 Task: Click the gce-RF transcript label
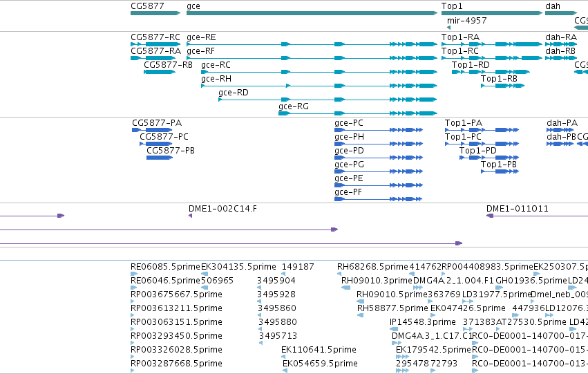[x=200, y=51]
